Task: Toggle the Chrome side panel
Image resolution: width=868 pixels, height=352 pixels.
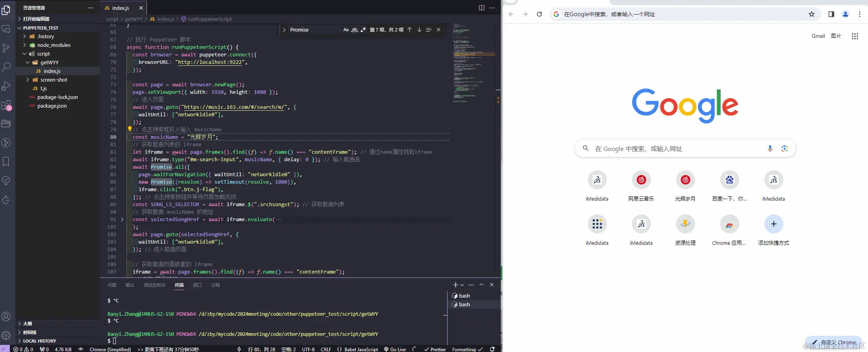Action: click(831, 14)
